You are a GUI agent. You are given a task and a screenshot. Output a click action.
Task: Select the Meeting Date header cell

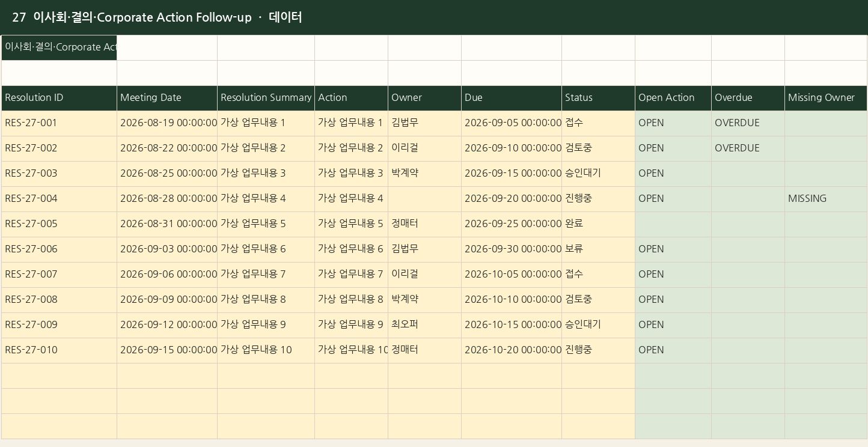[167, 98]
